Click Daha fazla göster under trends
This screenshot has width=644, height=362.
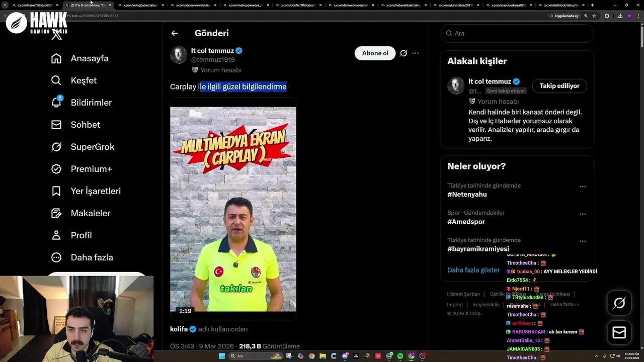[x=473, y=270]
